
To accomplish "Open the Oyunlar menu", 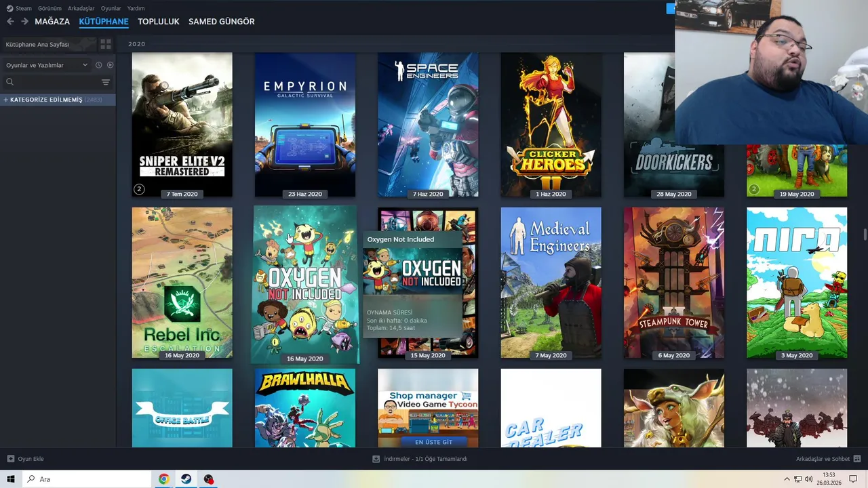I will click(111, 8).
